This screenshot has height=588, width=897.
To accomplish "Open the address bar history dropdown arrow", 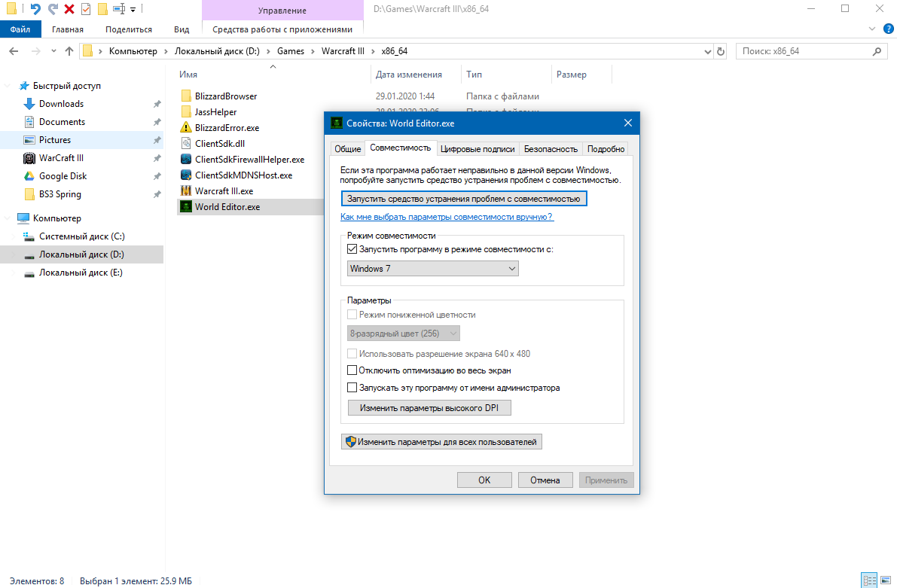I will tap(708, 51).
